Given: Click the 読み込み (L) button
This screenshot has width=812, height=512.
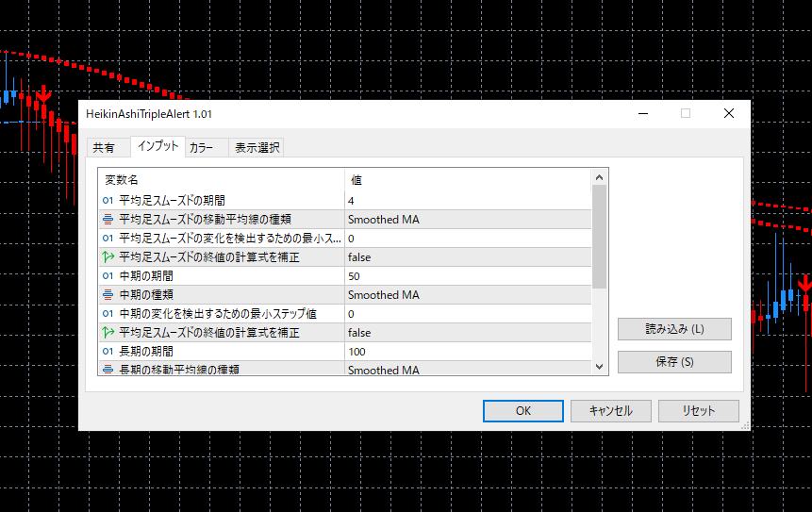Looking at the screenshot, I should (x=674, y=329).
